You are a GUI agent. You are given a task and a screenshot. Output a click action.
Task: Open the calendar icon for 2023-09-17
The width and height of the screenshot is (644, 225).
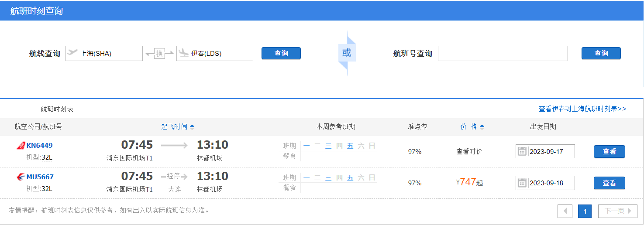pyautogui.click(x=522, y=151)
